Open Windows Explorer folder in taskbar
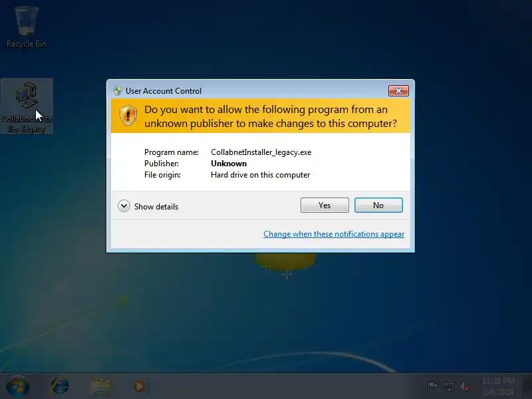 [100, 386]
